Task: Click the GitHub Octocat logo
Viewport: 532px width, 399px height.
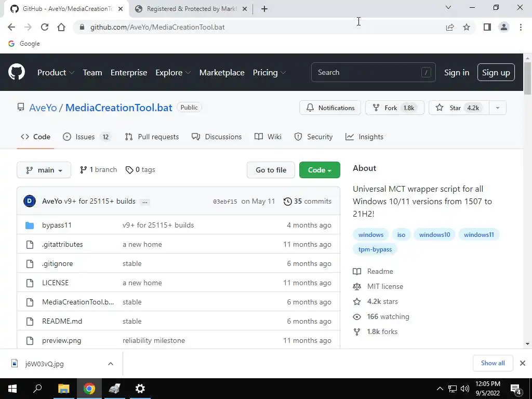Action: (17, 72)
